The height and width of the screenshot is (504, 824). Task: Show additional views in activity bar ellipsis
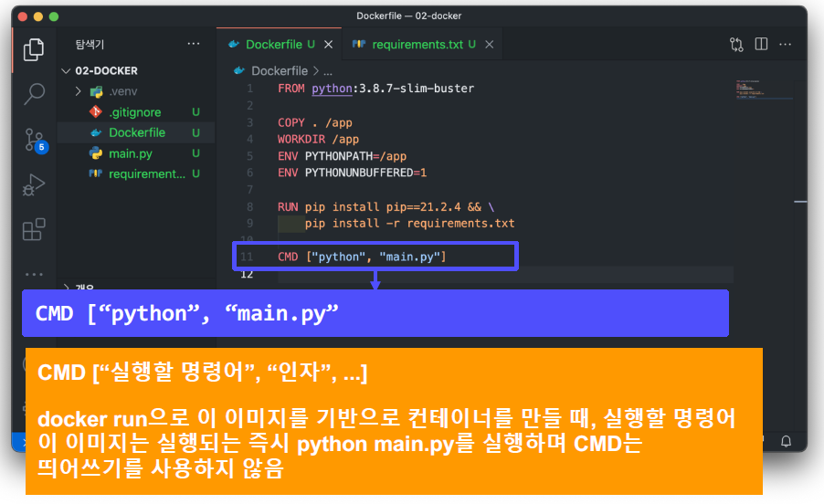(x=34, y=274)
